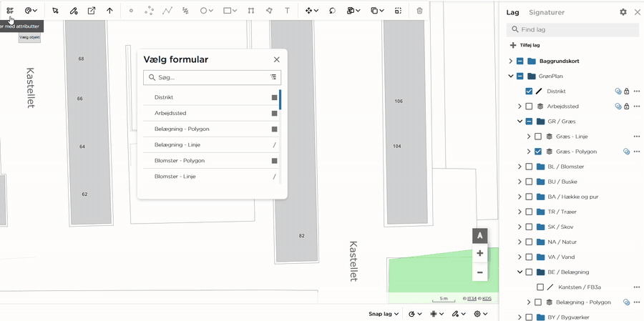Open the IT34 attribution link
The height and width of the screenshot is (321, 644).
pyautogui.click(x=471, y=298)
